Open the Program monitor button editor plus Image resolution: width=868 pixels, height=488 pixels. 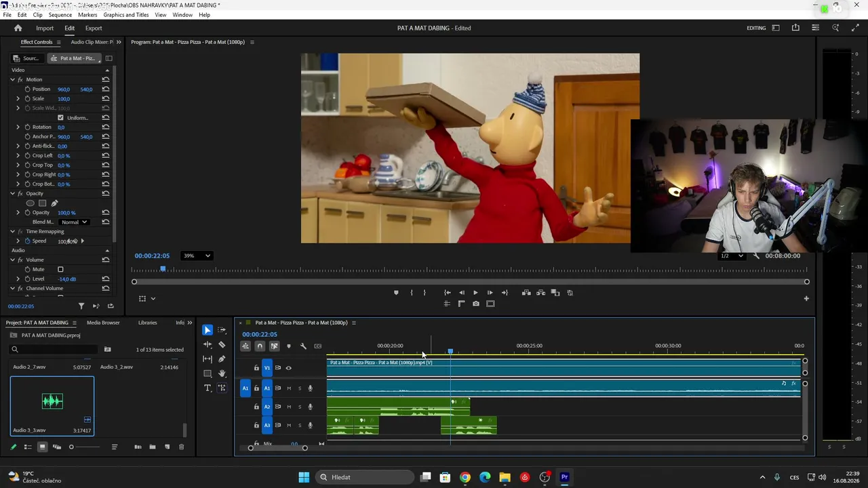(806, 298)
